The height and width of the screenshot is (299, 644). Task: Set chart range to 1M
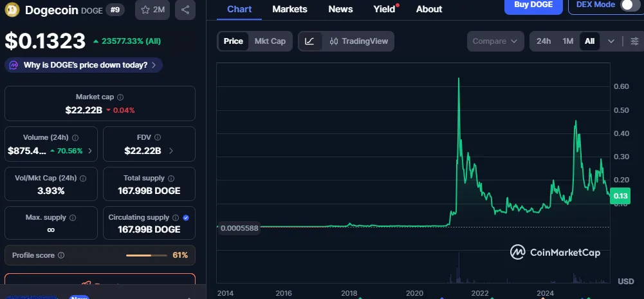[x=567, y=41]
